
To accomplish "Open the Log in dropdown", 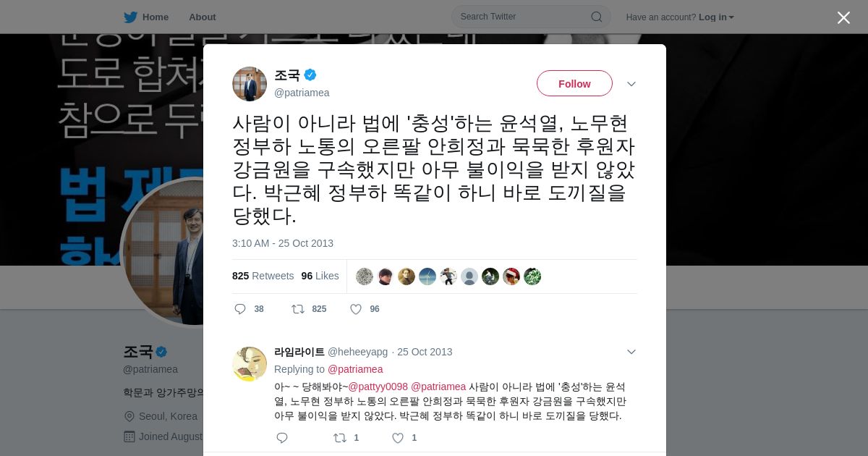I will click(716, 17).
